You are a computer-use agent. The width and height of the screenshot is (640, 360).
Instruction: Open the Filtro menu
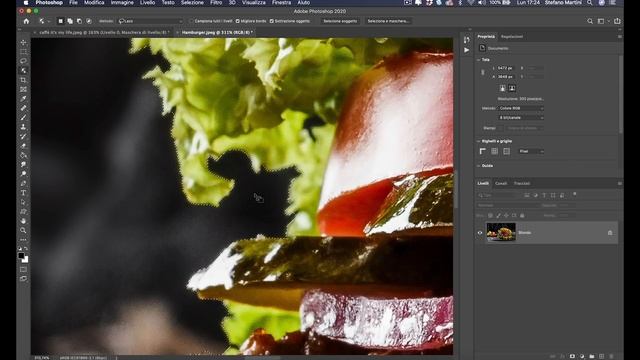click(x=216, y=3)
